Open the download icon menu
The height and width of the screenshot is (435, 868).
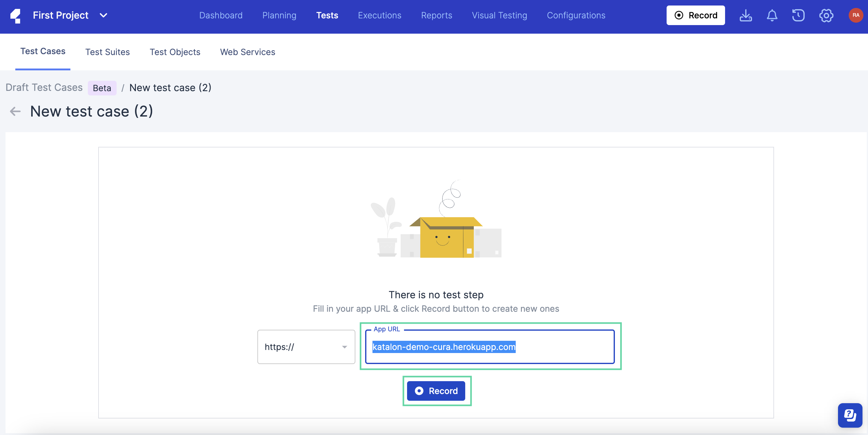[745, 15]
